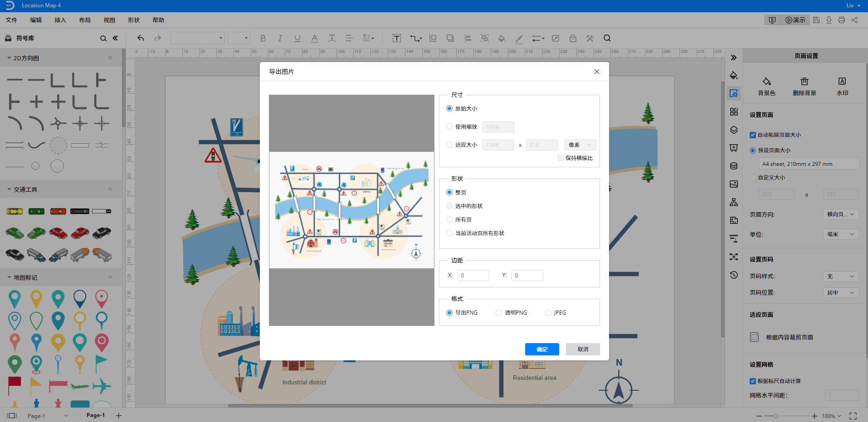Select the 透明PNG format option

pyautogui.click(x=499, y=313)
